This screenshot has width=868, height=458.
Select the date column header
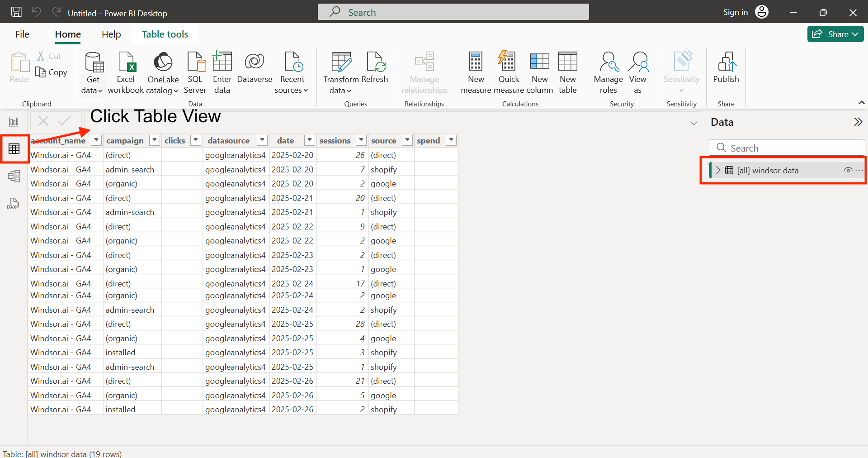pos(286,140)
